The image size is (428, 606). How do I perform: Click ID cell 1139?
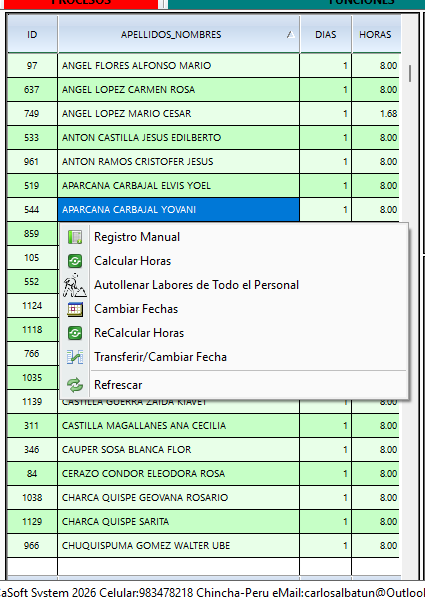32,402
